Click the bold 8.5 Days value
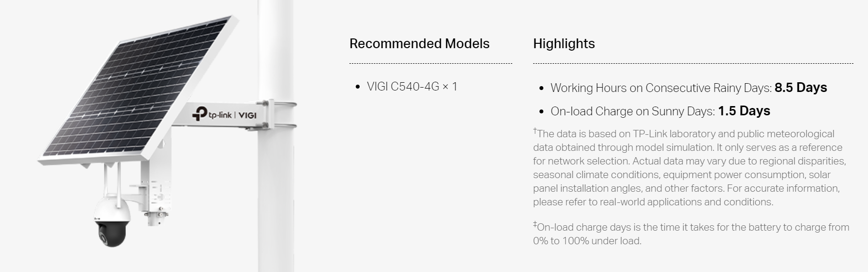The width and height of the screenshot is (868, 272). [800, 88]
